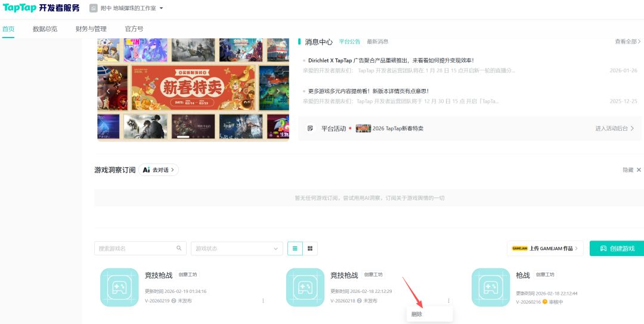
Task: Open 查看全部 messages link
Action: [627, 42]
